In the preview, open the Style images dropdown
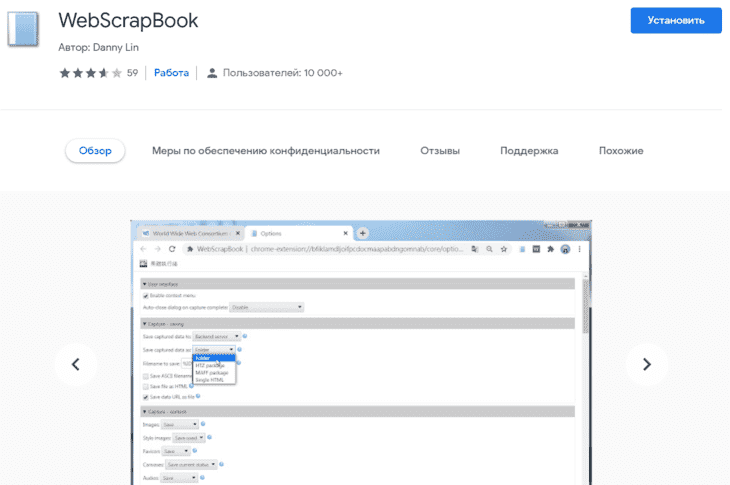Screen dimensions: 730x485 [x=189, y=438]
